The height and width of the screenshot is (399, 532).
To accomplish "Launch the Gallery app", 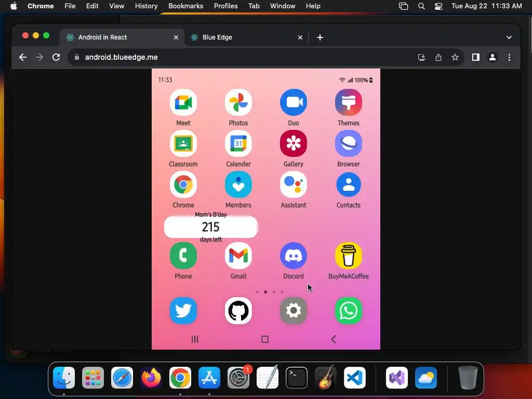I will 294,143.
